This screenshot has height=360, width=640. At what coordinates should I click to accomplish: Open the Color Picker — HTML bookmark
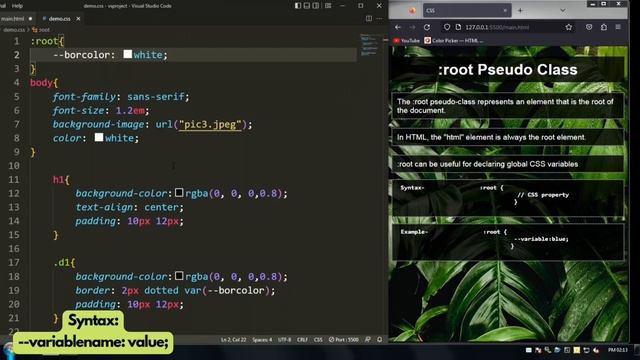pyautogui.click(x=453, y=40)
